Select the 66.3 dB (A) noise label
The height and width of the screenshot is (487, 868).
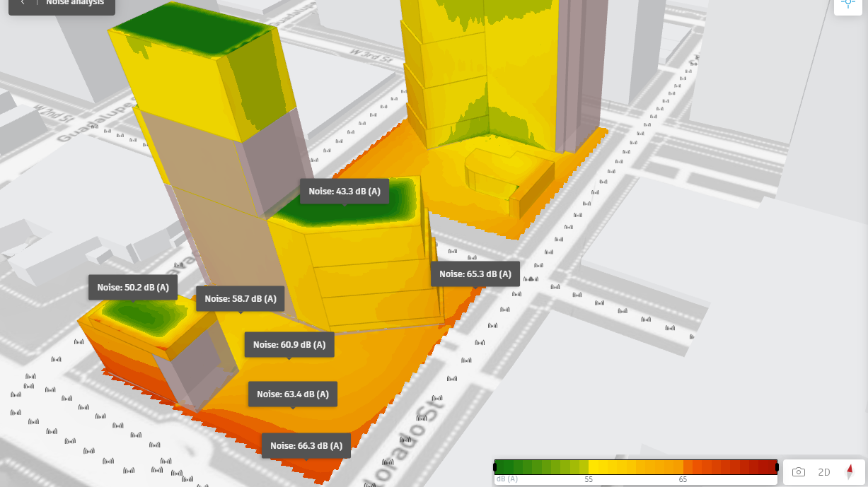click(x=306, y=446)
